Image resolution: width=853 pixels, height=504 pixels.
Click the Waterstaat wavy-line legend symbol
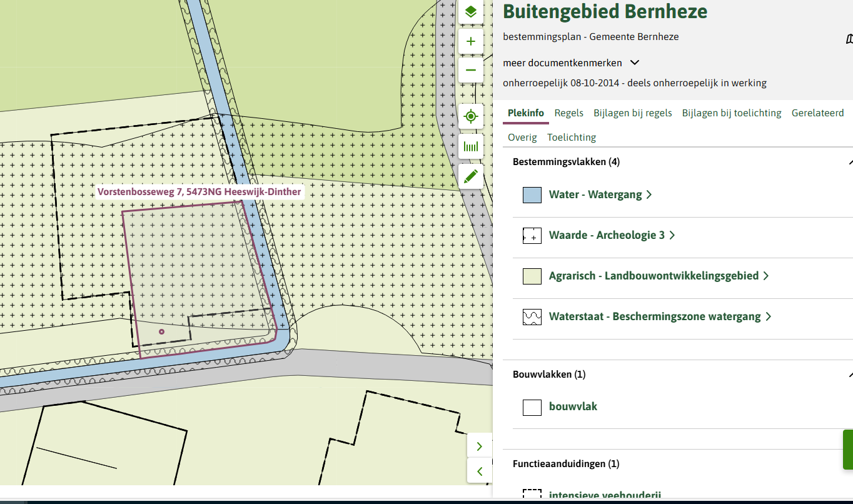coord(532,317)
